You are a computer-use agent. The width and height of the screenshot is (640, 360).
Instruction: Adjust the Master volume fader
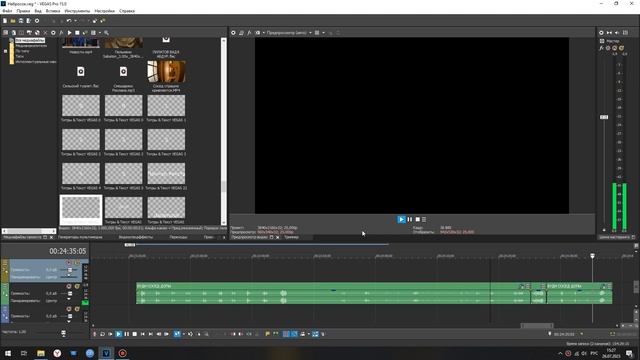[604, 117]
